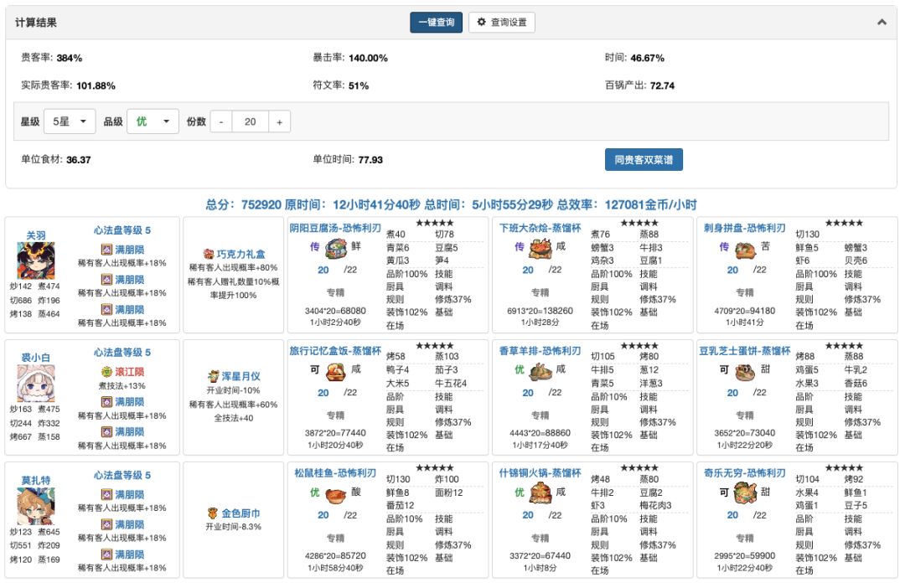
Task: Open recipe link 什锦铜火锅-蒸馏杯
Action: (540, 473)
